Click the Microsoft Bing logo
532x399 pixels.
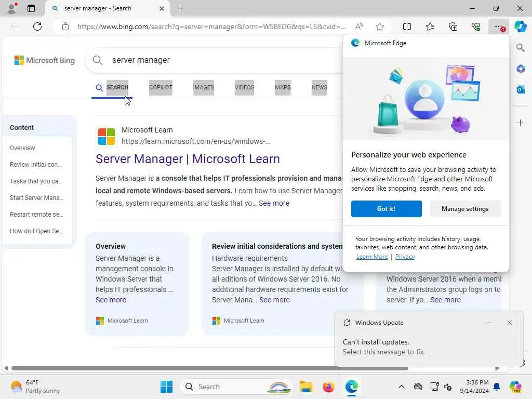click(x=45, y=60)
